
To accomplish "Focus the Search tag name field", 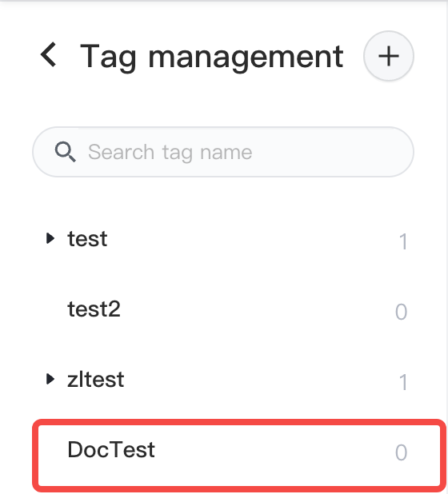I will tap(223, 152).
